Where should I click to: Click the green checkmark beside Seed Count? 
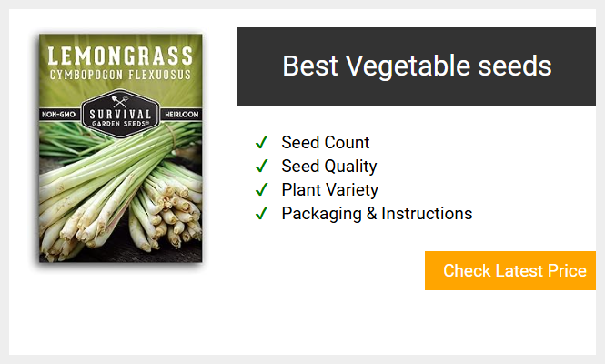click(262, 143)
